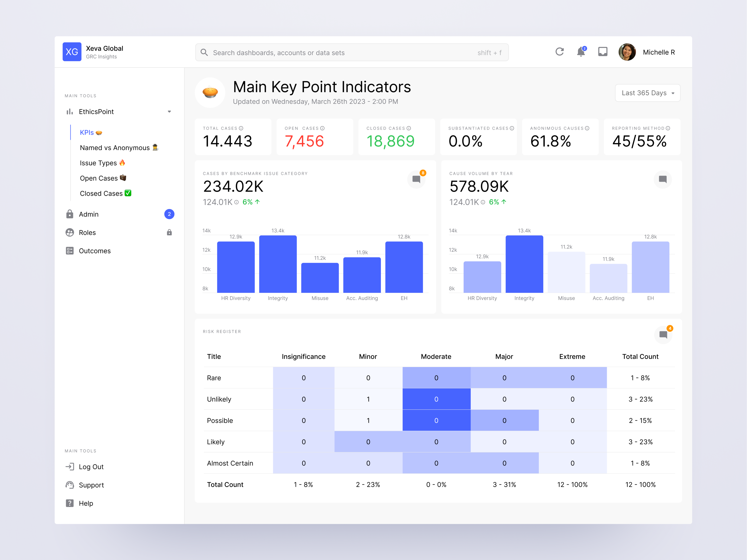Click the Moderate column header
Image resolution: width=747 pixels, height=560 pixels.
pos(436,356)
